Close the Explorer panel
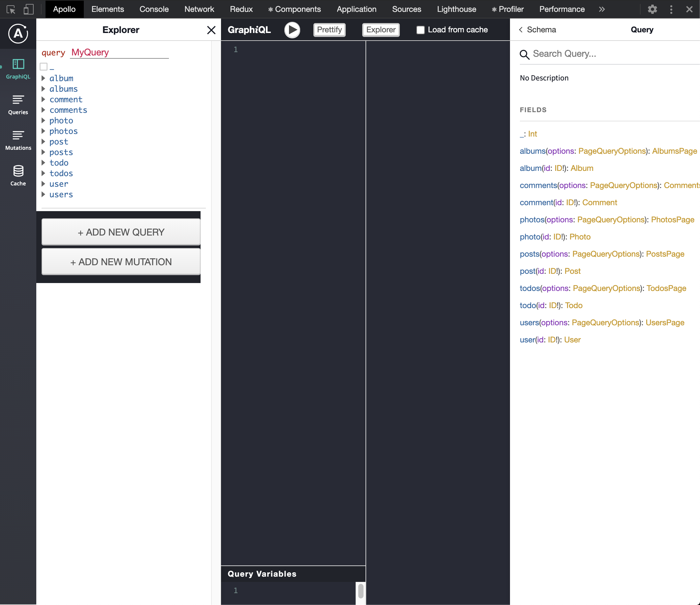Image resolution: width=700 pixels, height=605 pixels. (x=211, y=30)
